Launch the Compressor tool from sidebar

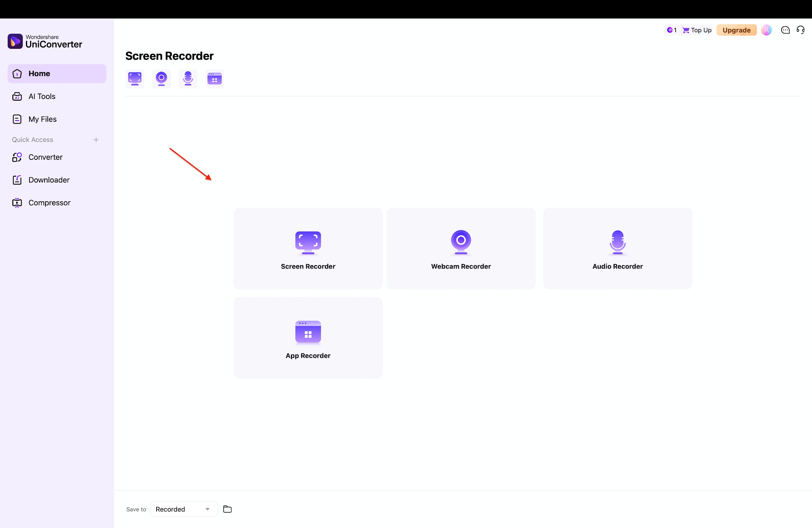[x=49, y=202]
